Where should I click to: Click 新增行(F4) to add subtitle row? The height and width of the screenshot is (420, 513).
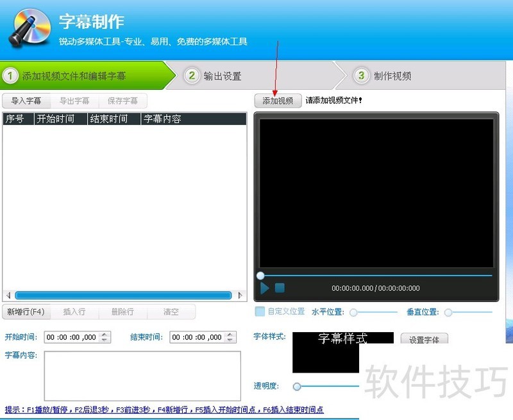27,312
